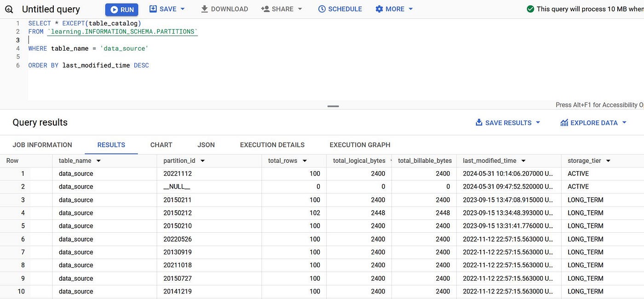The width and height of the screenshot is (644, 299).
Task: Click the Explore Data chart icon
Action: pos(564,122)
